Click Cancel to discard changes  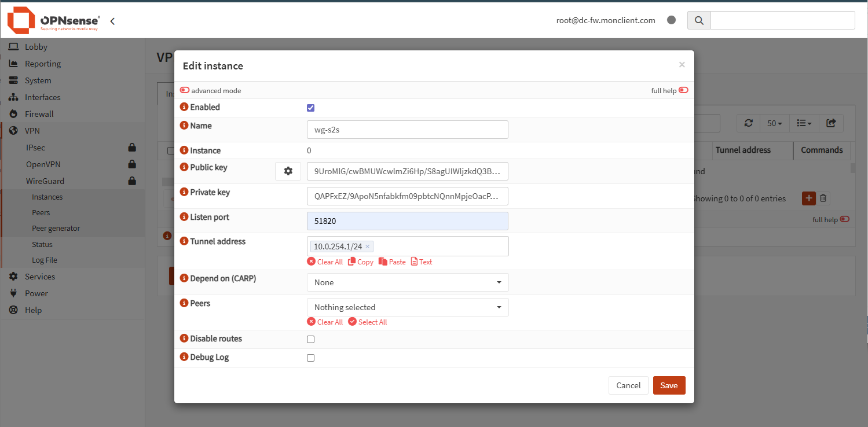tap(628, 385)
